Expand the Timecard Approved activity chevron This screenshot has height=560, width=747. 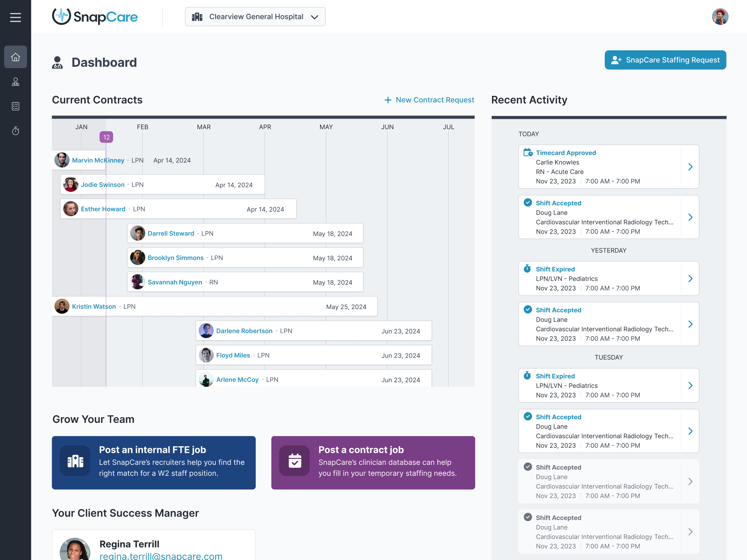pos(690,167)
